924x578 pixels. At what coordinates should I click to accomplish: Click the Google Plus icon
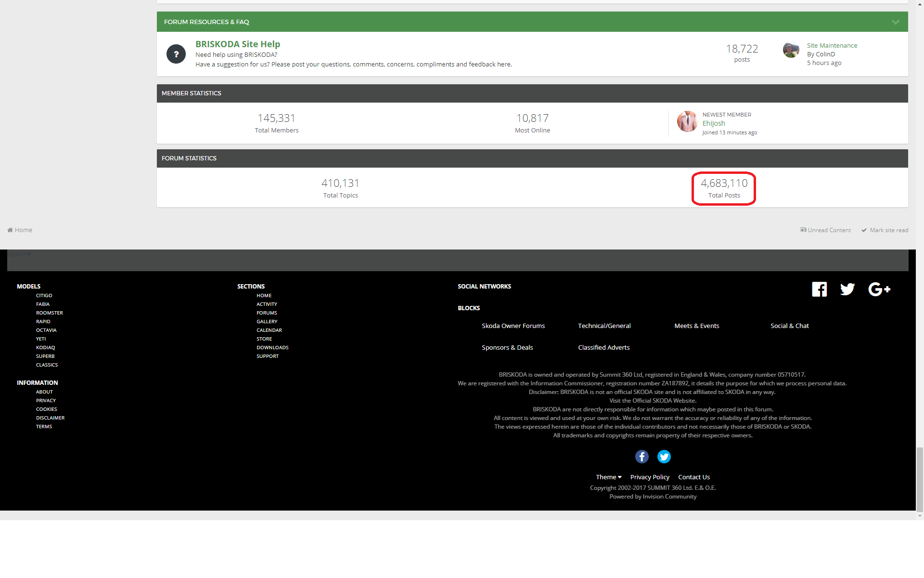[x=879, y=289]
